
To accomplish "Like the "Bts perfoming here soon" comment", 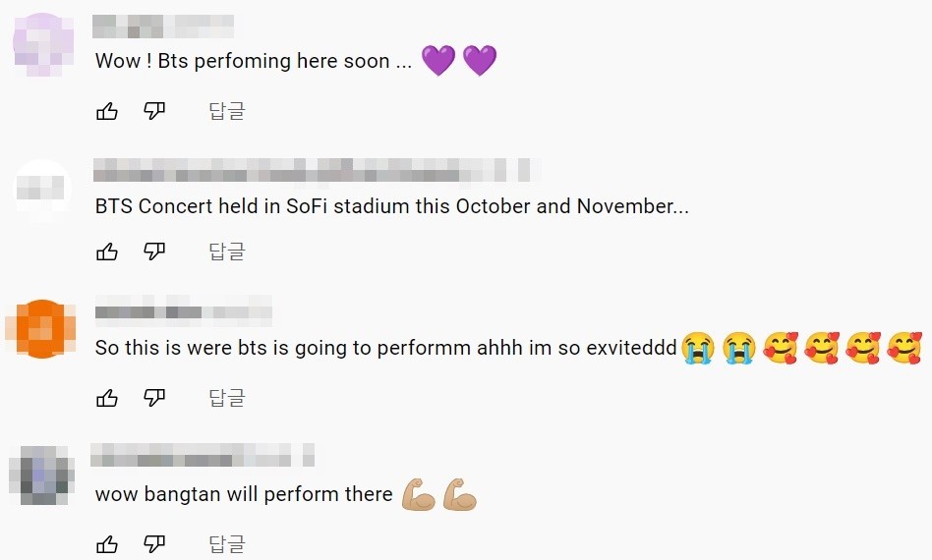I will 107,111.
